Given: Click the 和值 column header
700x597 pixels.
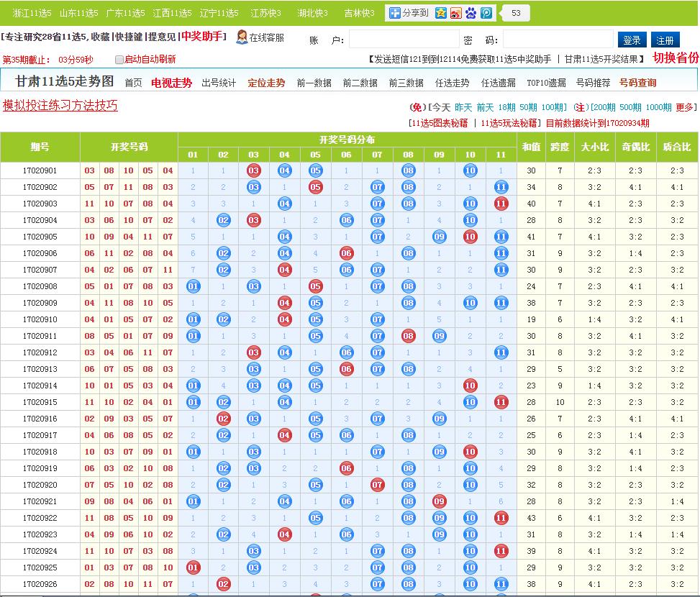Looking at the screenshot, I should [531, 147].
